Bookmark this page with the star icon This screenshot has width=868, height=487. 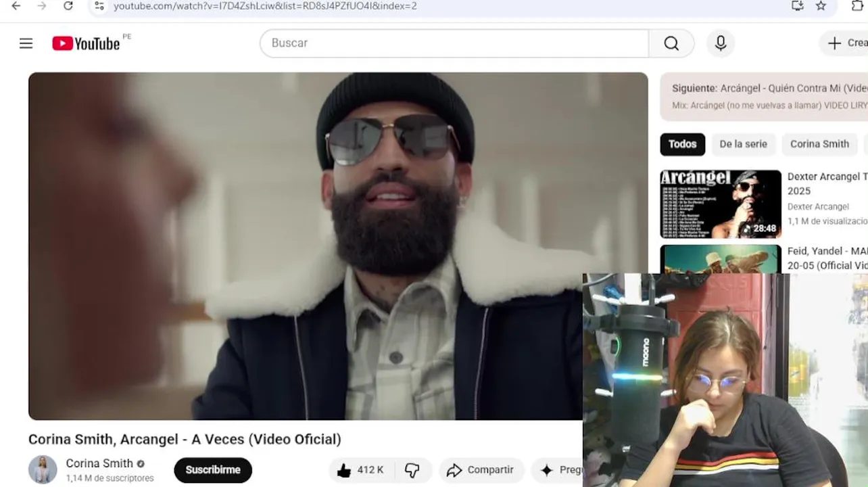pyautogui.click(x=821, y=6)
